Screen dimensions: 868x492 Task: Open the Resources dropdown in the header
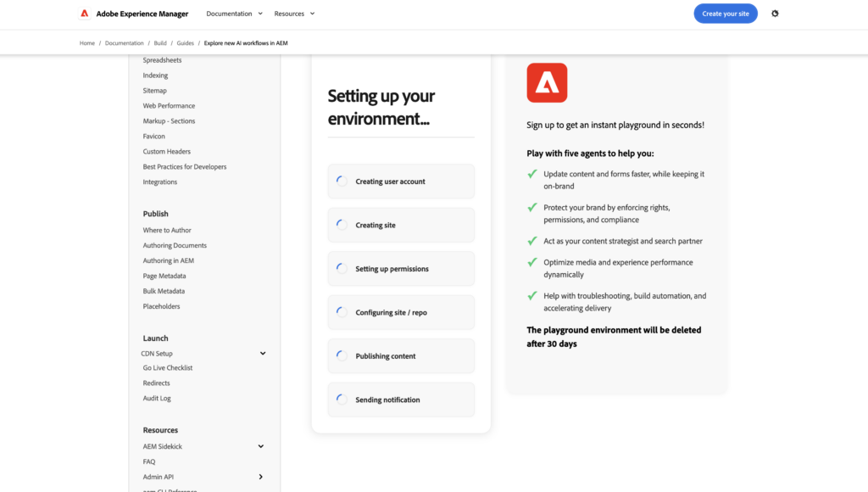[x=294, y=14]
